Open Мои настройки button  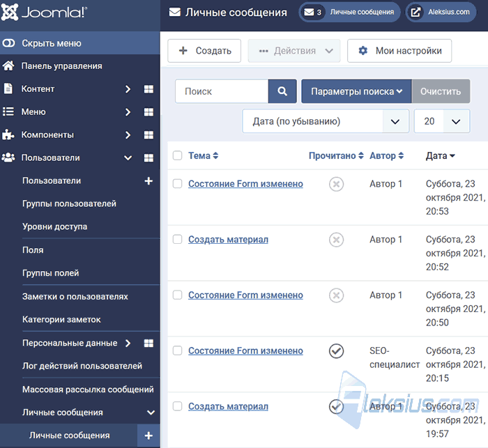point(399,51)
